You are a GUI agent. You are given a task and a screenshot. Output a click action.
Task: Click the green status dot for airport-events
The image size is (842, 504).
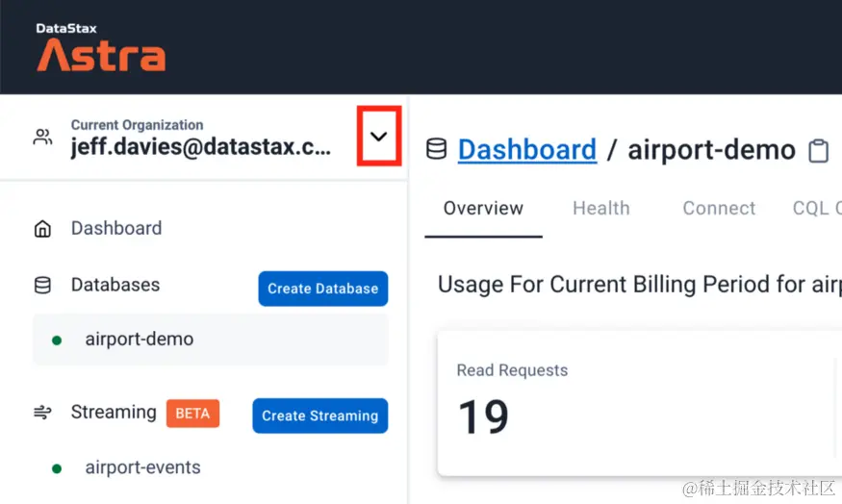57,468
